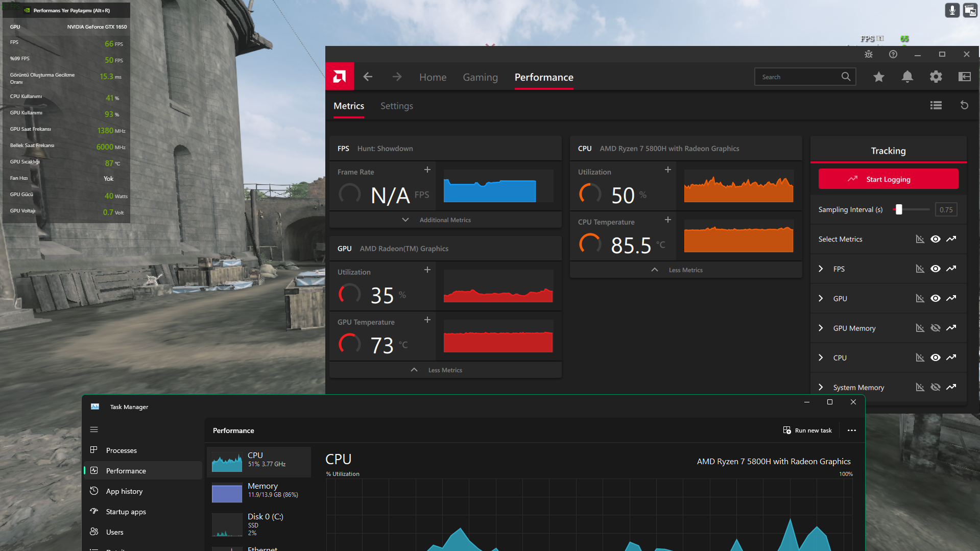
Task: Toggle visibility eye for GPU tracking
Action: (936, 298)
